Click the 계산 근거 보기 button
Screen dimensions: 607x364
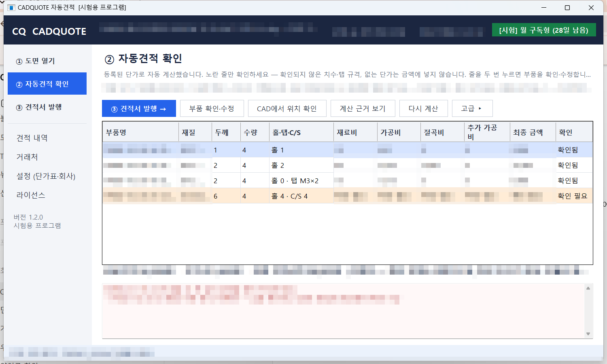[x=363, y=108]
